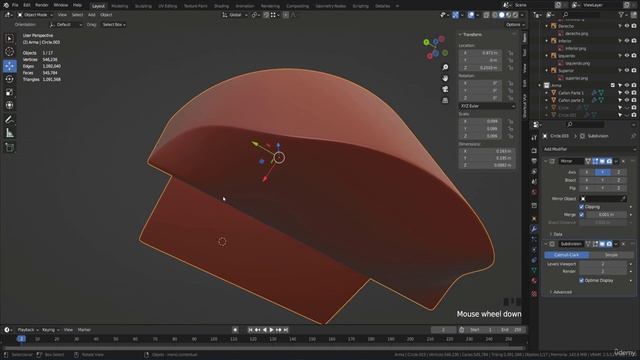Open the Options dropdown in the viewport header
The height and width of the screenshot is (360, 640).
coord(514,24)
